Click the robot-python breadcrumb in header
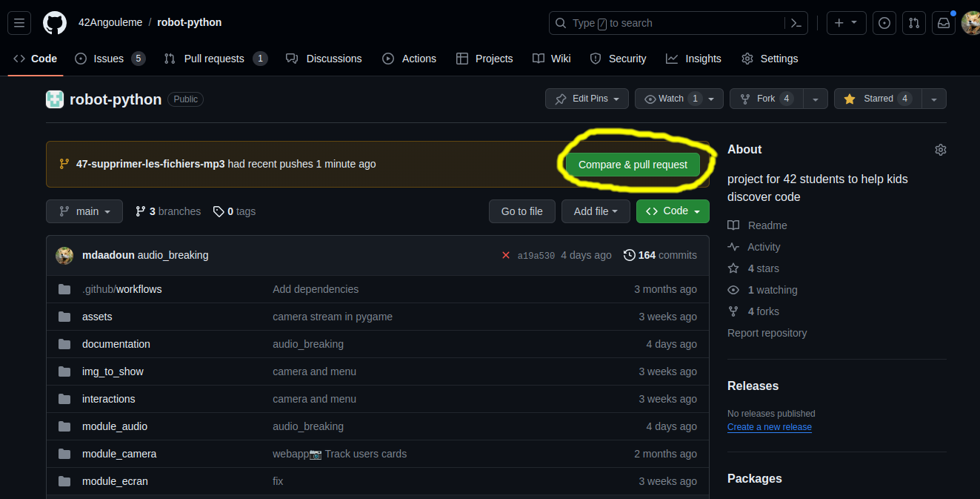980x499 pixels. (189, 22)
